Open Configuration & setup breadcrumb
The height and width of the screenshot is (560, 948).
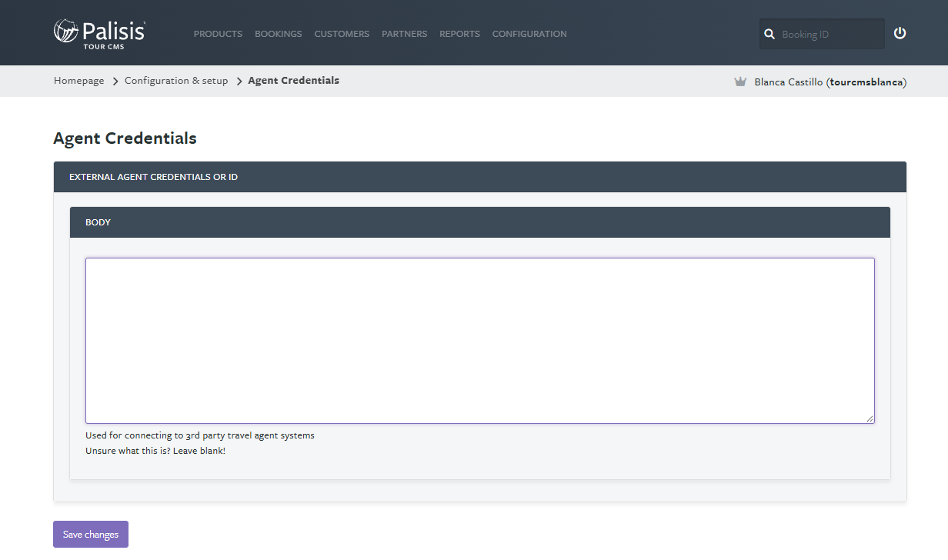(x=176, y=81)
